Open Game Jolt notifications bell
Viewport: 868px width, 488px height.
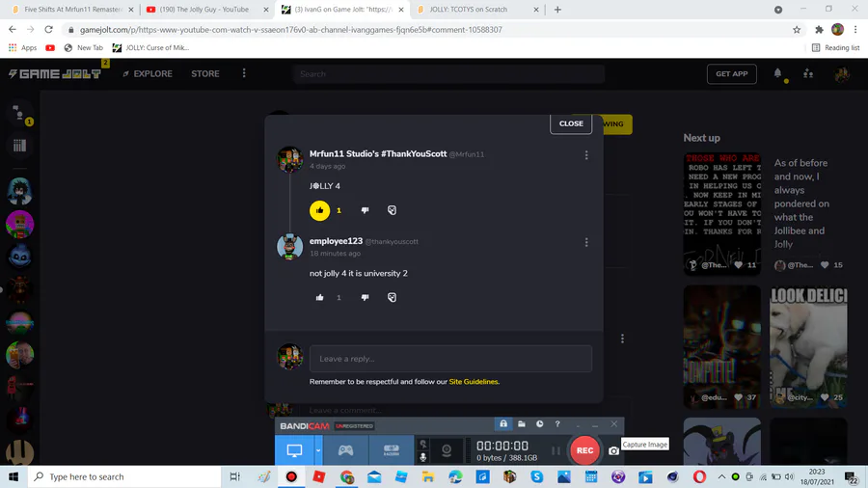777,73
